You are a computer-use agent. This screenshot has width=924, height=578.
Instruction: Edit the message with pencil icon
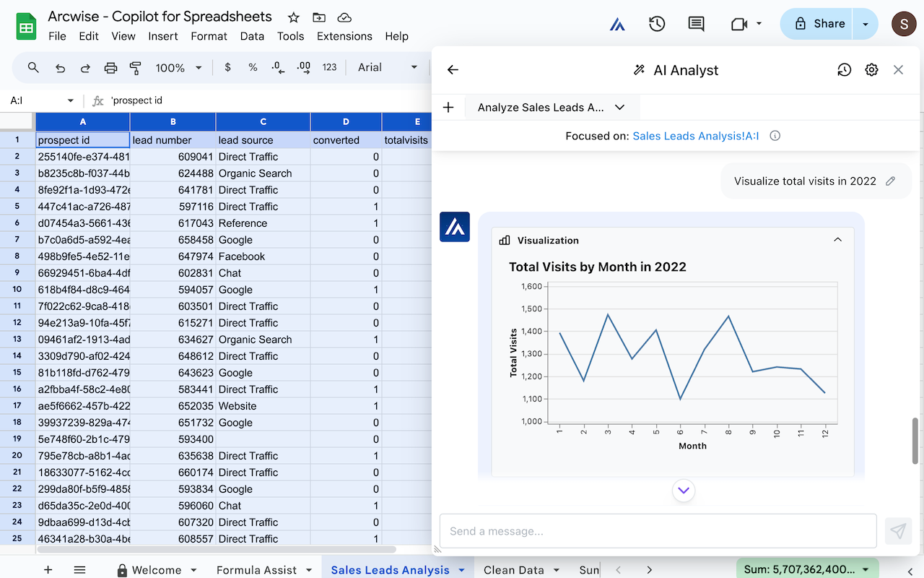point(891,181)
